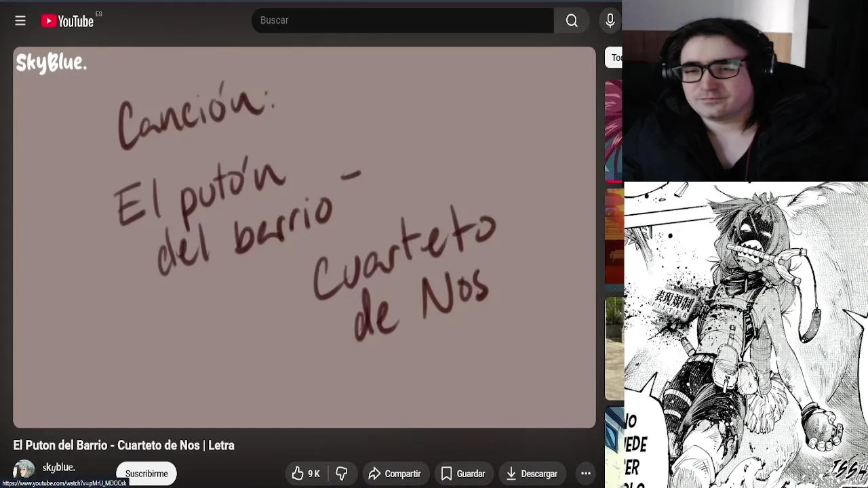Dislike the video with the thumbs-down icon

coord(342,474)
